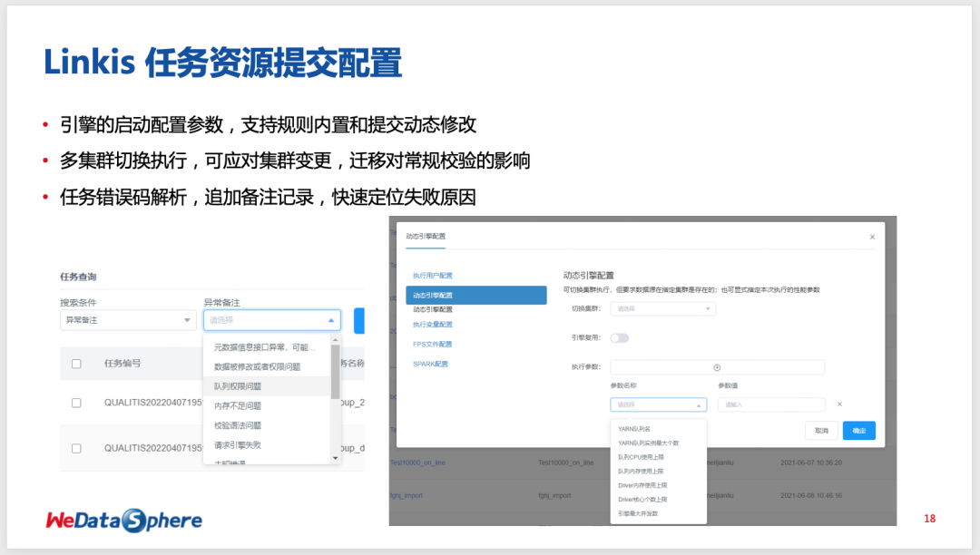Open the blue fghj_import link in the background table
980x555 pixels.
(407, 496)
